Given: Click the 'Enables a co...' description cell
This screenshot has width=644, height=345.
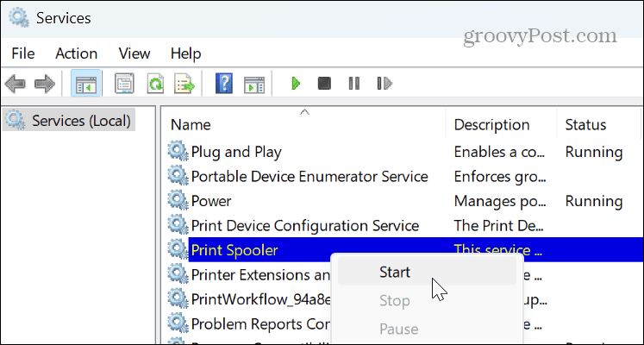Looking at the screenshot, I should 500,152.
